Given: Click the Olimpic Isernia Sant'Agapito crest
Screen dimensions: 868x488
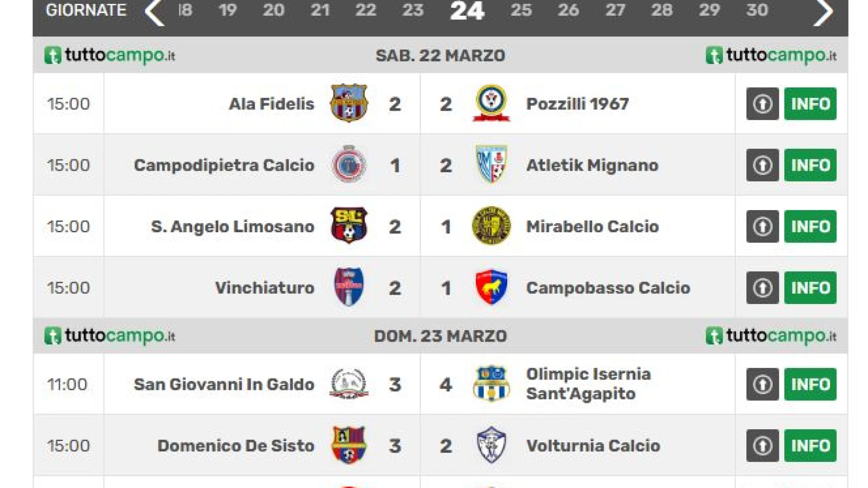Looking at the screenshot, I should click(x=491, y=384).
